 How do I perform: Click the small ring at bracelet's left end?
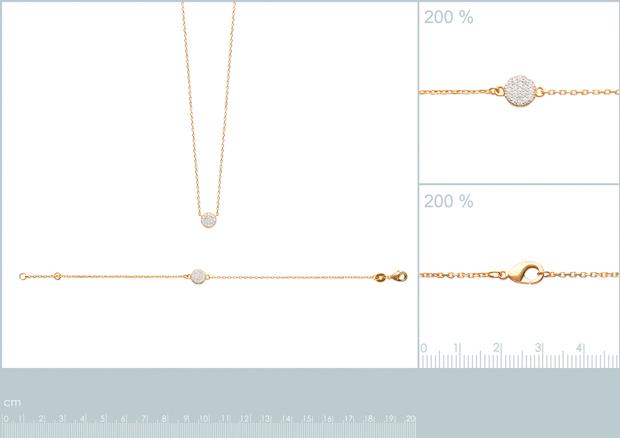(x=23, y=276)
